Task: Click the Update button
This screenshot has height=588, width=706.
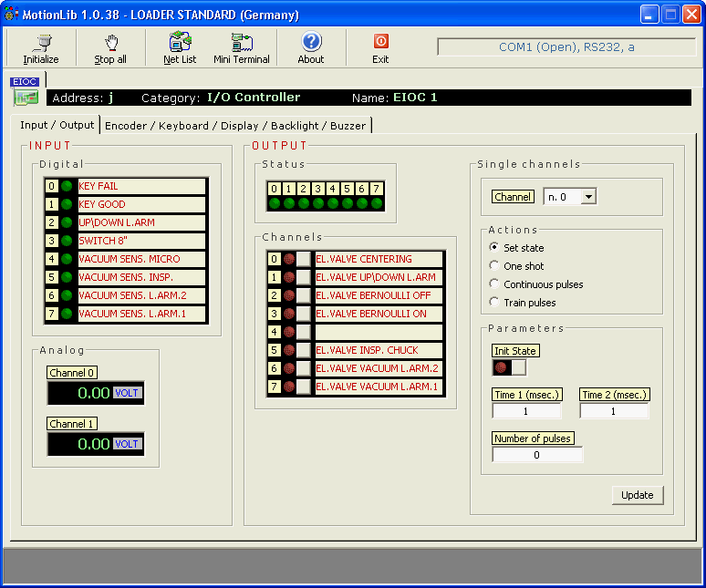Action: (x=637, y=495)
